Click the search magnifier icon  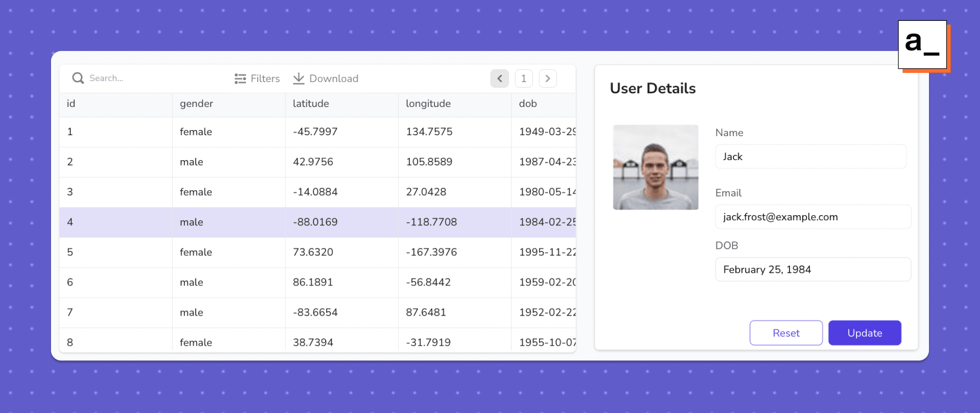78,78
